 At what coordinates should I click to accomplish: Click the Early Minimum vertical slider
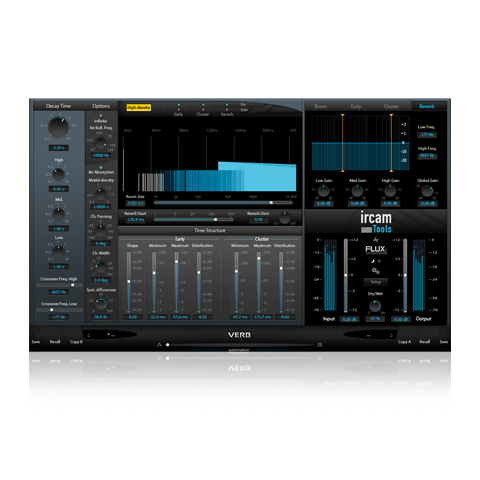(x=154, y=282)
